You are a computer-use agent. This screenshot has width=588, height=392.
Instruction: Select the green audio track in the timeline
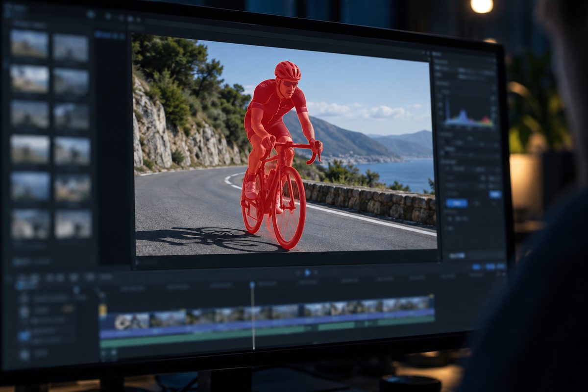267,332
